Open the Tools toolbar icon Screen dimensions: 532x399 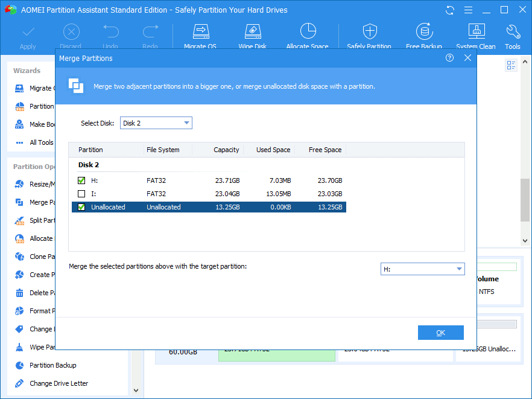513,37
